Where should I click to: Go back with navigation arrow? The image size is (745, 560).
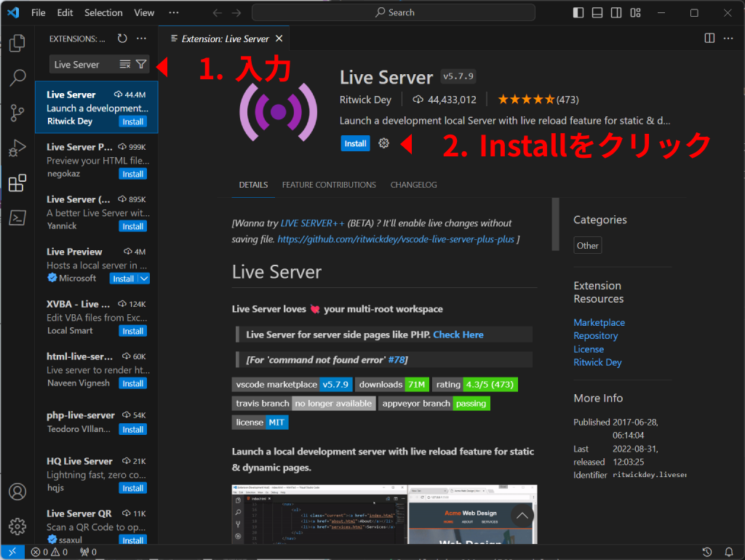click(217, 13)
